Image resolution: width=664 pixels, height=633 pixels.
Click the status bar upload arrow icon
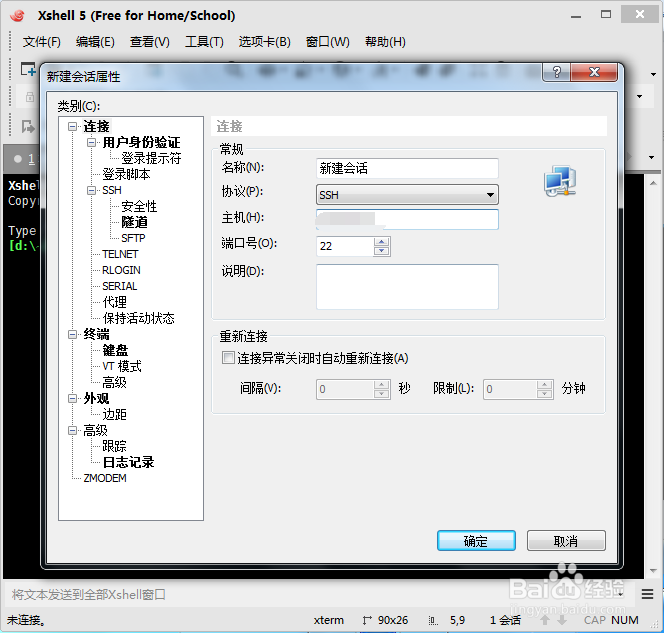[x=545, y=620]
